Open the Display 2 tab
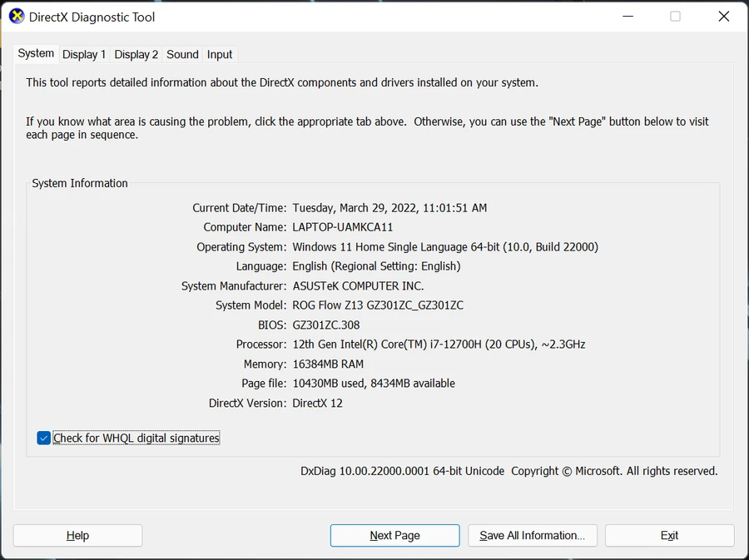The width and height of the screenshot is (749, 560). [x=136, y=54]
